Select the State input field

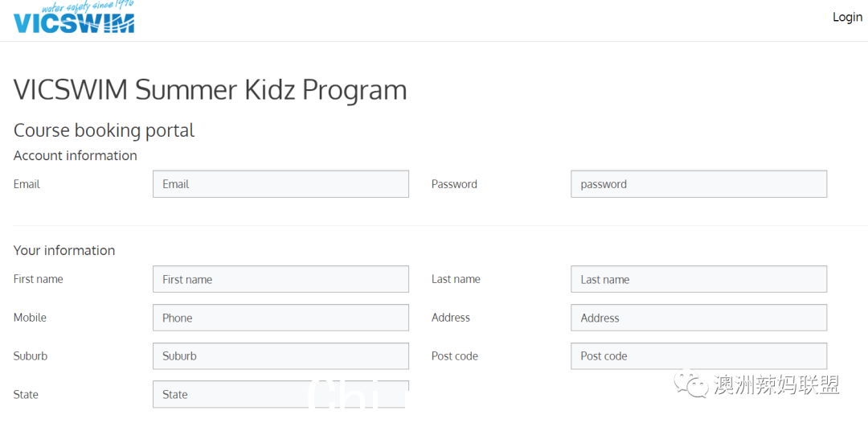click(x=280, y=394)
